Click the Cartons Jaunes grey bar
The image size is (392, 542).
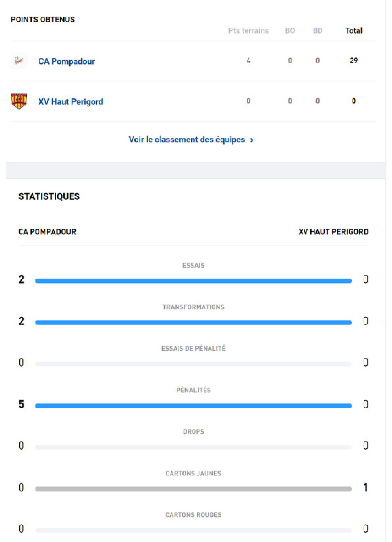(193, 489)
